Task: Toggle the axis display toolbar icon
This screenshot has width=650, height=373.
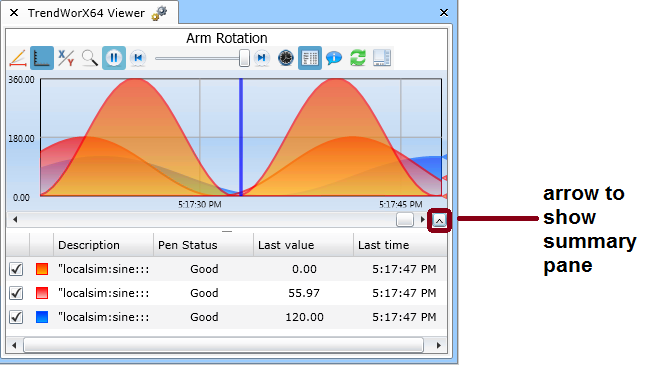Action: pyautogui.click(x=42, y=58)
